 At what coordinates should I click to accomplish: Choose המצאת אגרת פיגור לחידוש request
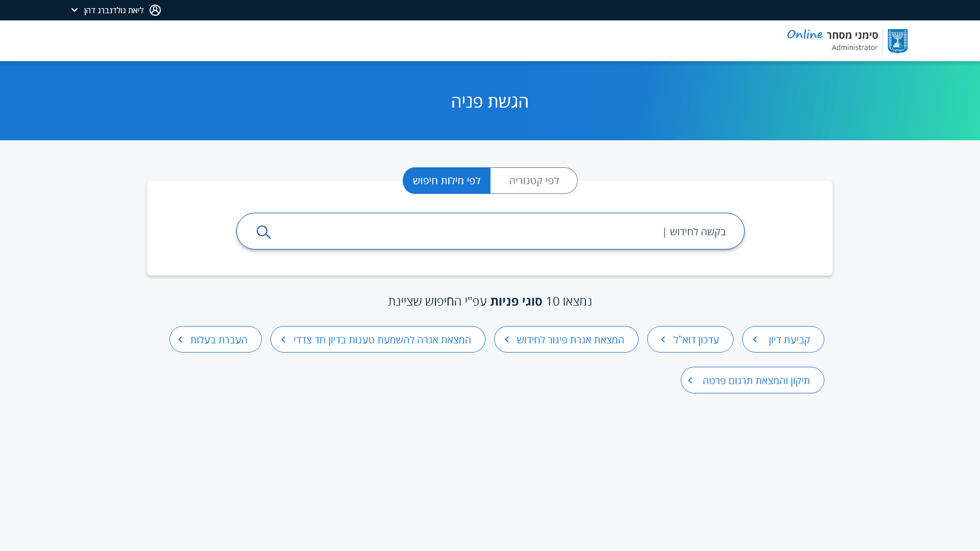click(570, 340)
